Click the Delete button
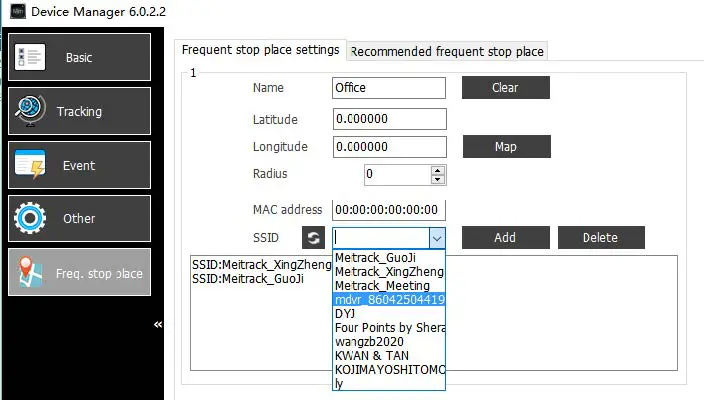 601,237
